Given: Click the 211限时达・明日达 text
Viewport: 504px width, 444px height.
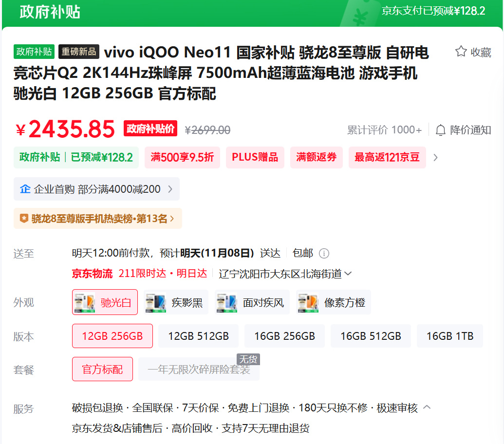Looking at the screenshot, I should point(163,274).
